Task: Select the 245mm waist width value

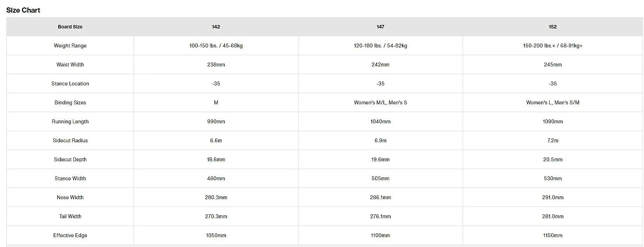Action: 553,65
